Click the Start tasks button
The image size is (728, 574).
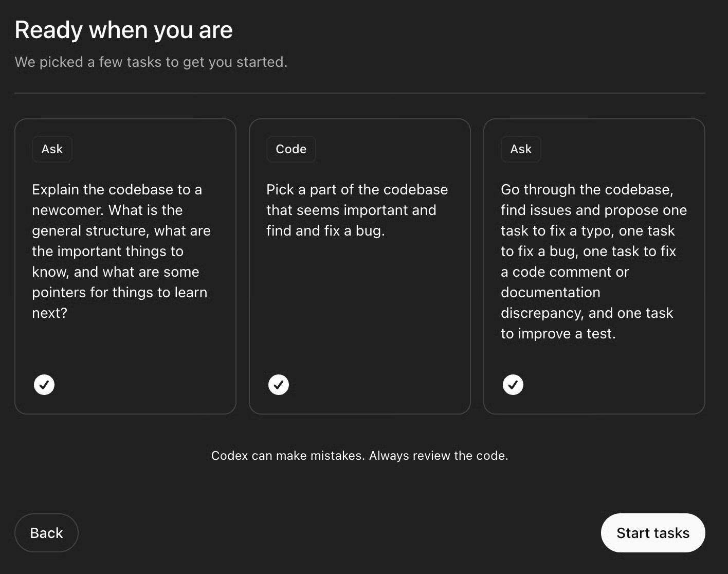[x=652, y=533]
